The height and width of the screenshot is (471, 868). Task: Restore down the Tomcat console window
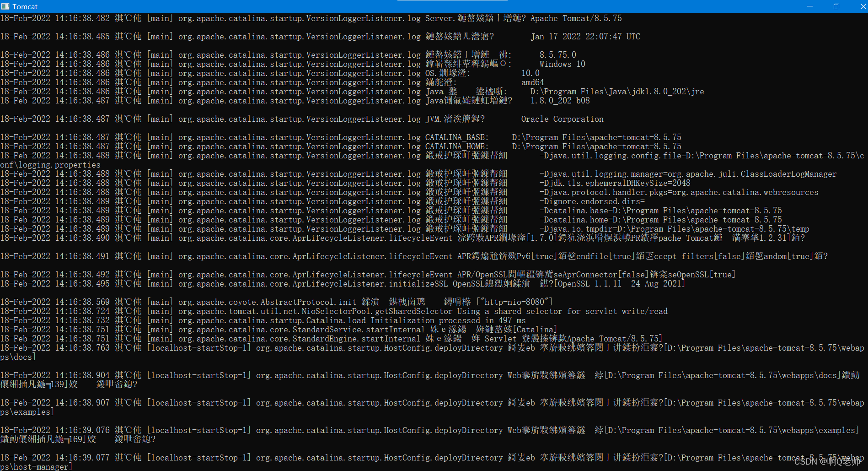[x=836, y=6]
